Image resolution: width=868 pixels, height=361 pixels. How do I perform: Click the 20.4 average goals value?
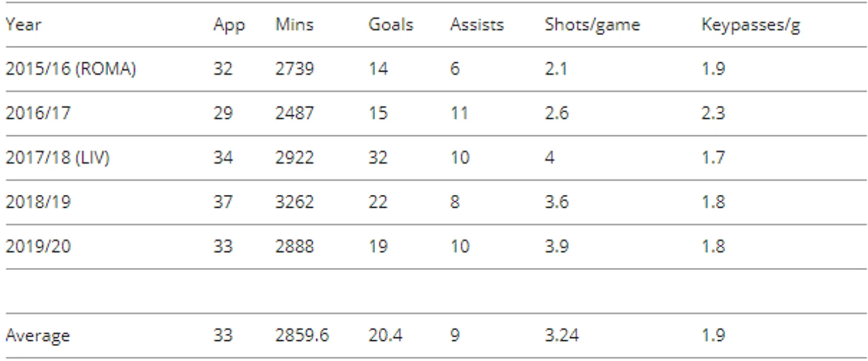(x=385, y=335)
